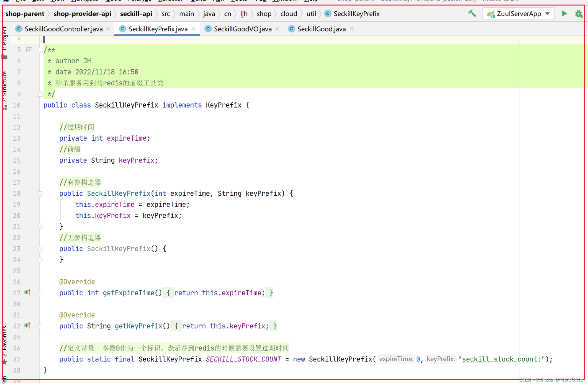
Task: Switch to SeckillGood.java tab
Action: click(322, 29)
